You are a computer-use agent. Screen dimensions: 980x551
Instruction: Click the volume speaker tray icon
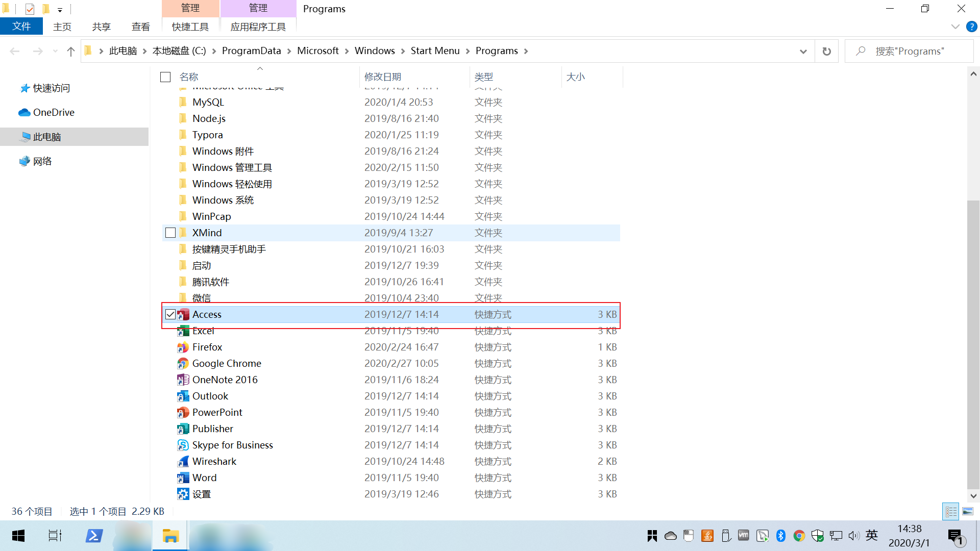pos(853,536)
